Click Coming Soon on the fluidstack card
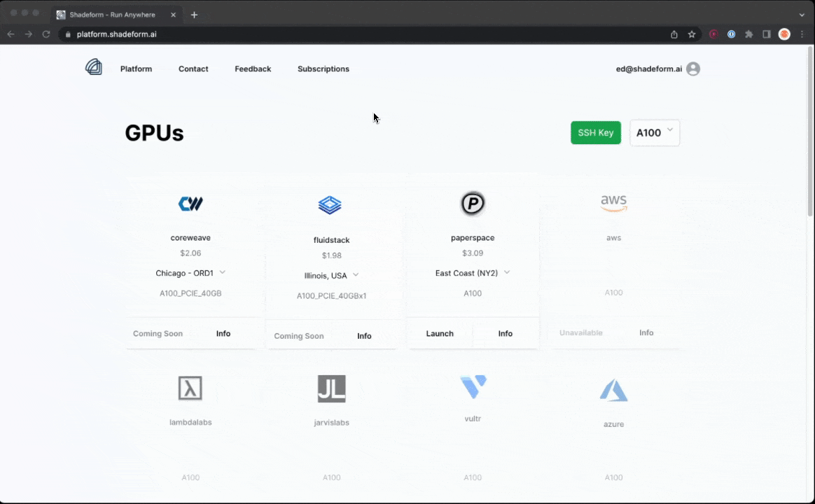Image resolution: width=815 pixels, height=504 pixels. (x=299, y=336)
